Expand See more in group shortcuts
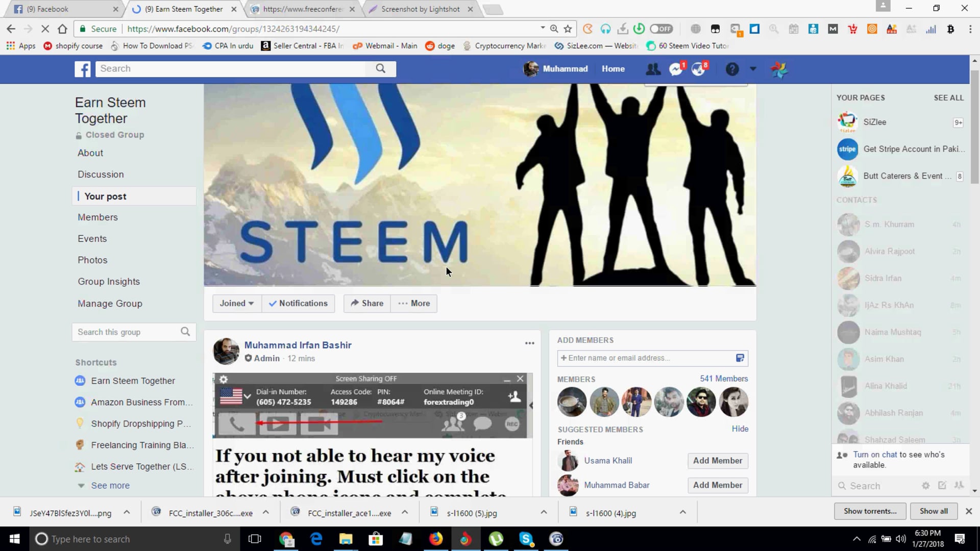 [110, 485]
